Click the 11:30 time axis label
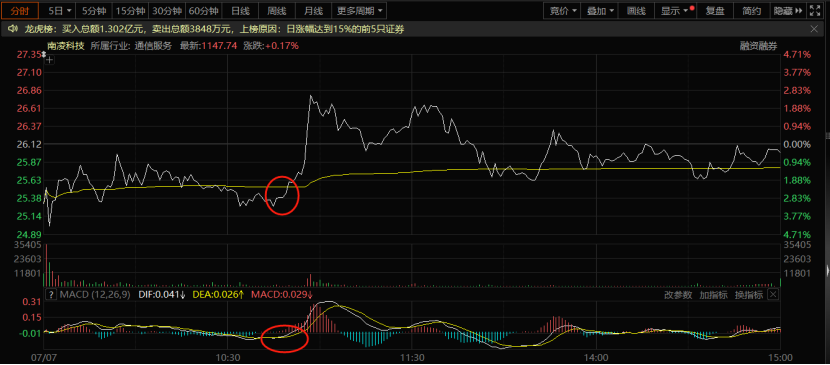This screenshot has height=365, width=830. click(411, 358)
